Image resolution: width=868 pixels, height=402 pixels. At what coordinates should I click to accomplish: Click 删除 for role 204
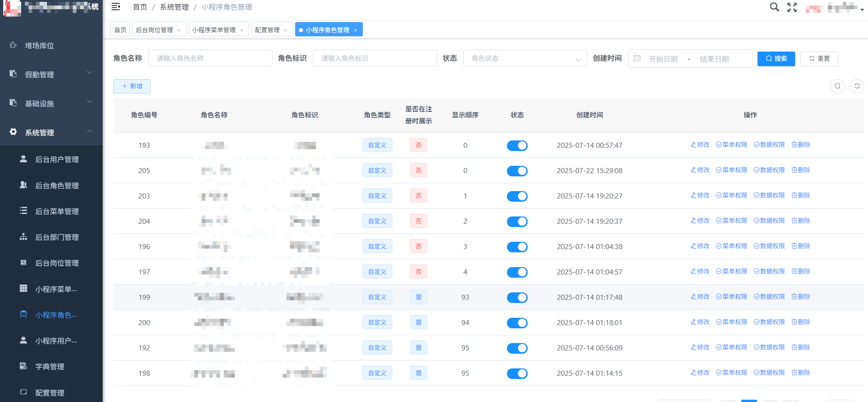(801, 221)
